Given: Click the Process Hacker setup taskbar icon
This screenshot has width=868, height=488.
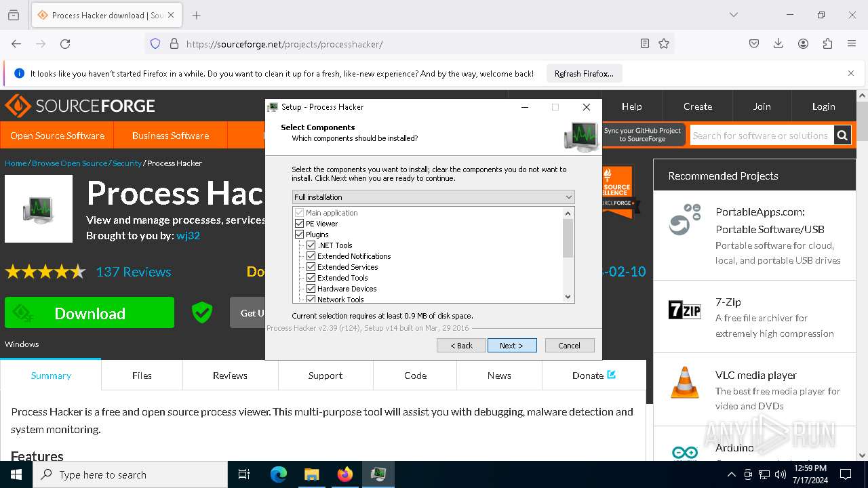Looking at the screenshot, I should click(378, 474).
